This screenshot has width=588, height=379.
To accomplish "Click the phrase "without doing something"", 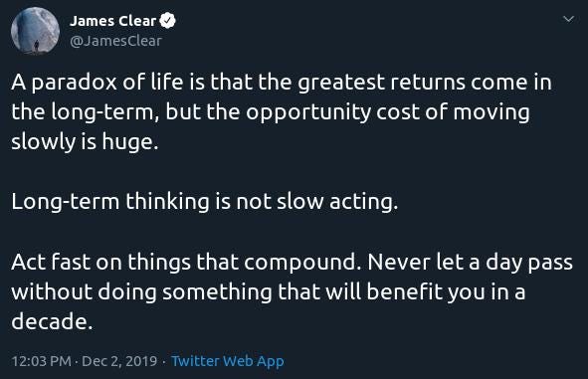I will [142, 292].
